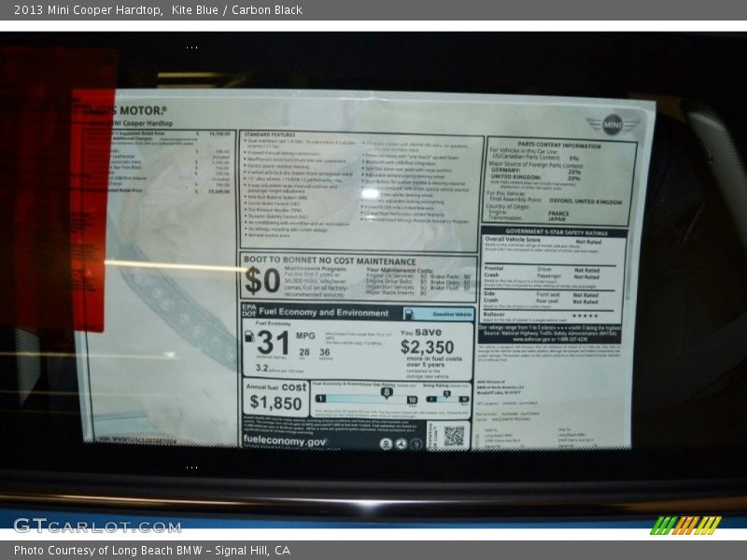Click the 'Overall Vehicle Score' label

coord(513,240)
